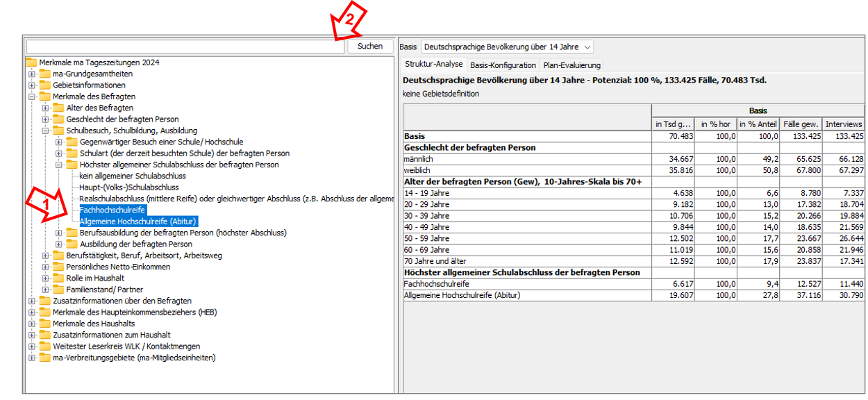The image size is (868, 400).
Task: Expand the Alter des Befragten node
Action: (x=46, y=108)
